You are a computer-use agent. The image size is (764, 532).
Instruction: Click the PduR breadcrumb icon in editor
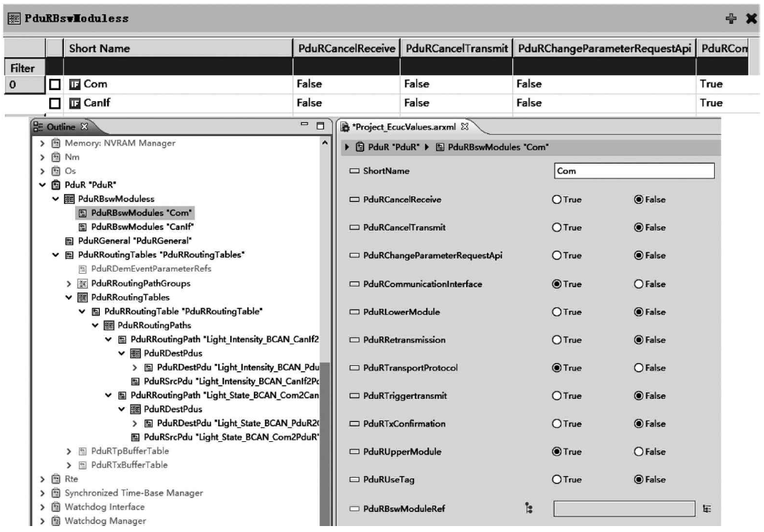pyautogui.click(x=360, y=147)
